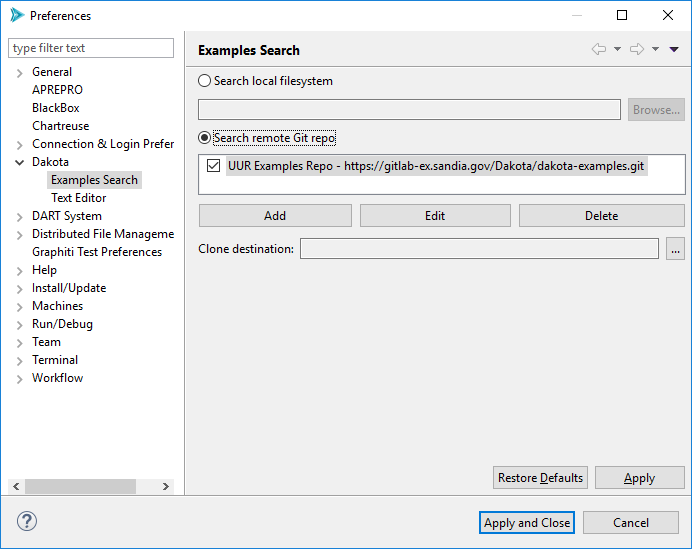Open the Help question mark icon

[x=27, y=521]
